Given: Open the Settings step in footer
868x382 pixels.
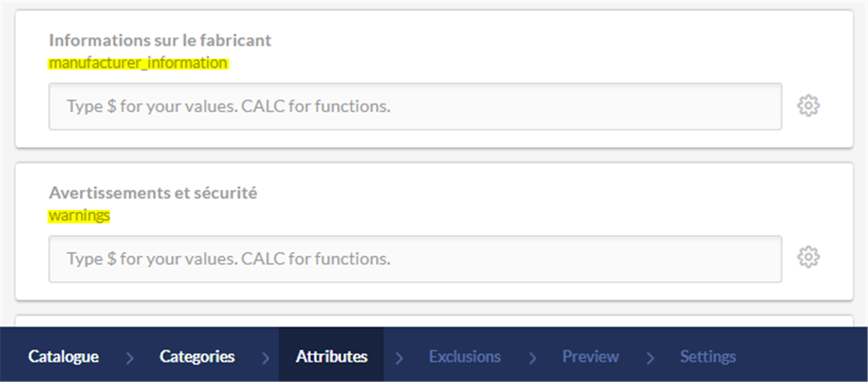Looking at the screenshot, I should pos(708,356).
